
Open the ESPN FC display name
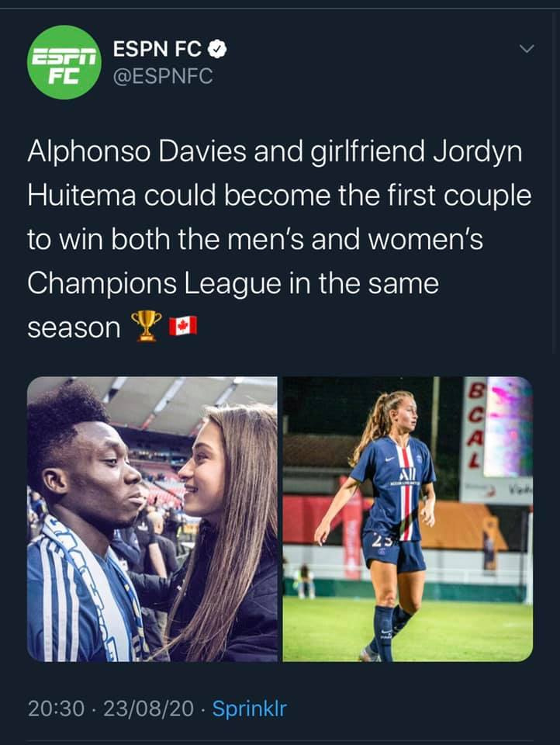pos(157,49)
